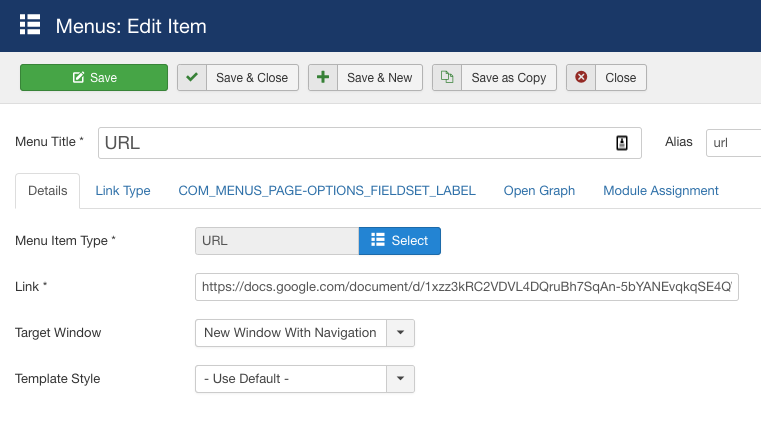Go to the Module Assignment tab
This screenshot has width=761, height=437.
tap(661, 191)
